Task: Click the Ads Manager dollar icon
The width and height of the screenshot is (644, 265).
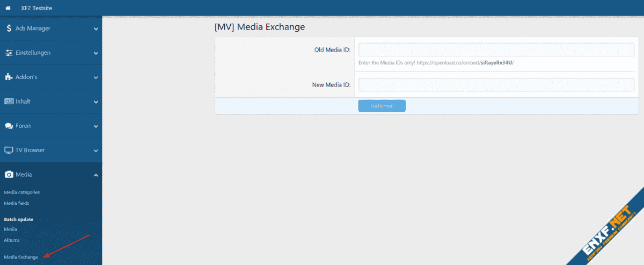Action: (9, 28)
